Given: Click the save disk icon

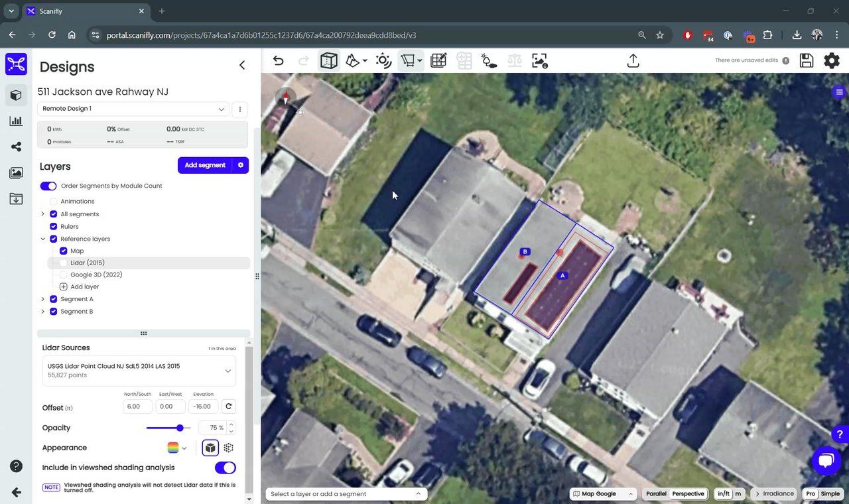Looking at the screenshot, I should (807, 61).
